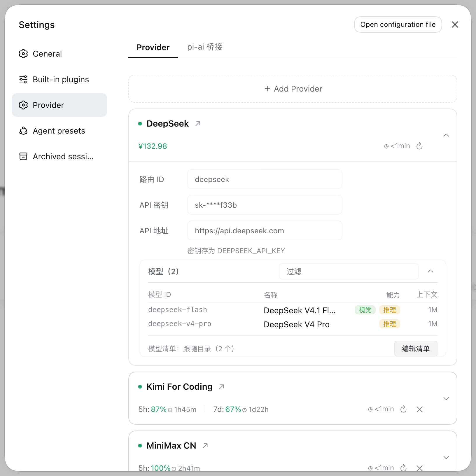This screenshot has height=476, width=476.
Task: Focus the 过滤 model filter box
Action: click(x=349, y=272)
